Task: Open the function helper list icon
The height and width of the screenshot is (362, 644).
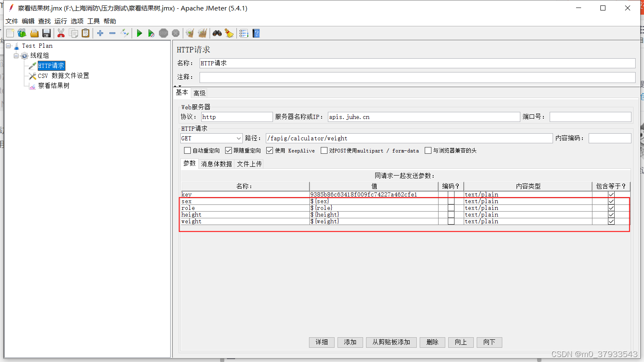Action: [x=244, y=33]
